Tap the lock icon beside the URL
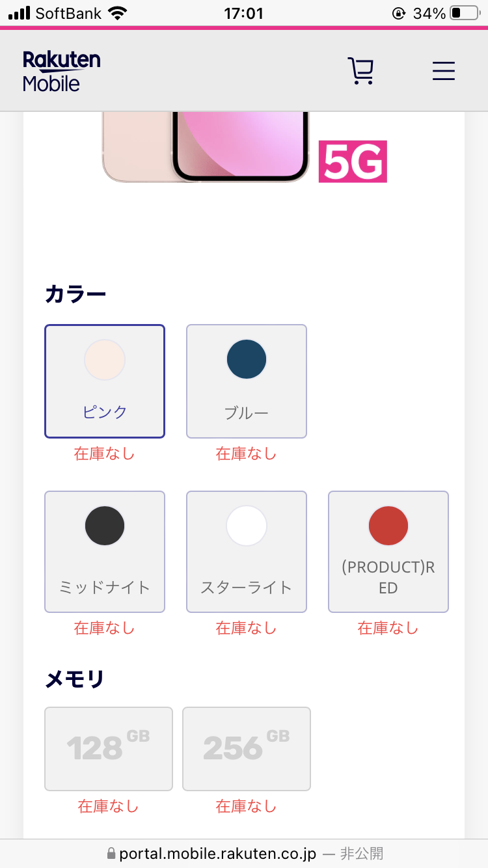This screenshot has height=868, width=488. [x=111, y=853]
